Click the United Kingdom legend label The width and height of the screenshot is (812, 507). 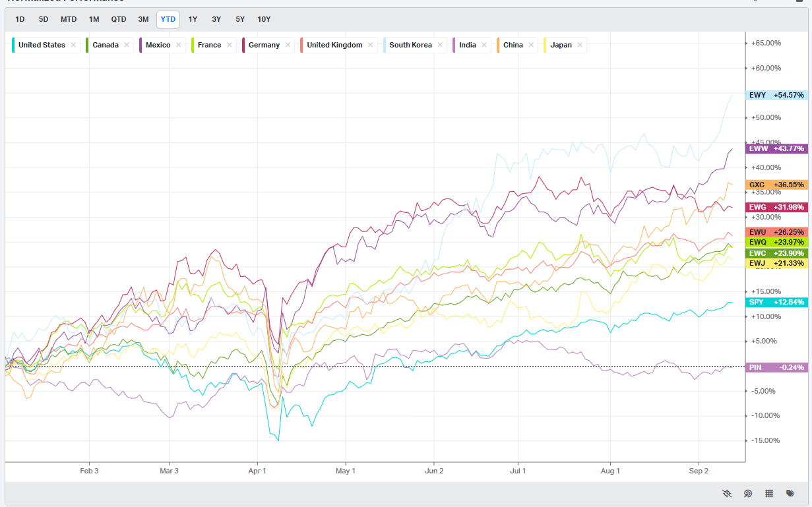pos(334,45)
